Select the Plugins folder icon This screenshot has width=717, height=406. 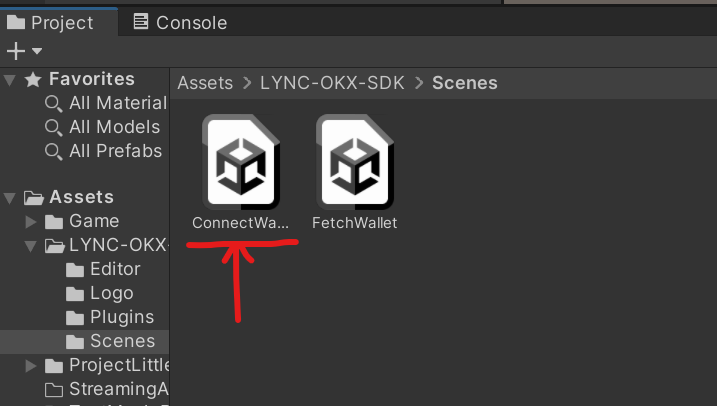click(x=75, y=318)
